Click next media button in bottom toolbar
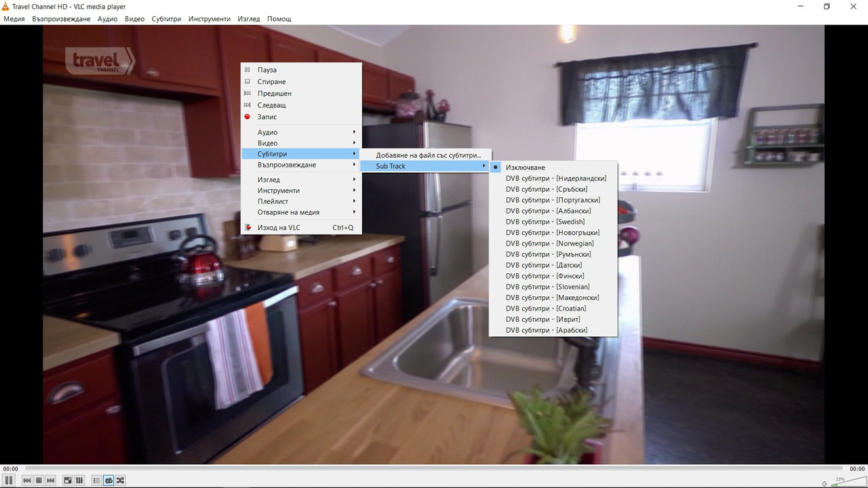Screen dimensions: 868x488 [51, 481]
